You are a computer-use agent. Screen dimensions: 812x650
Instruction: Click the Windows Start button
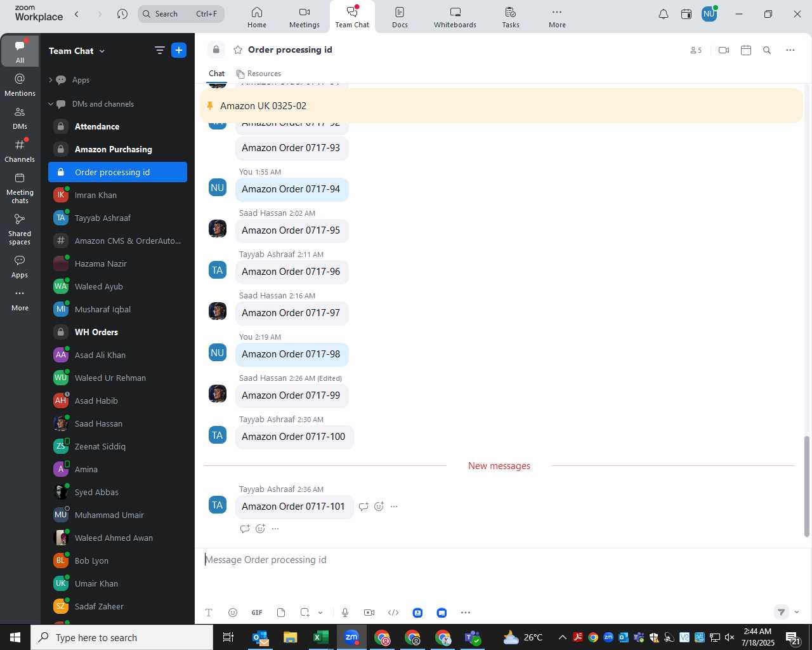[15, 637]
